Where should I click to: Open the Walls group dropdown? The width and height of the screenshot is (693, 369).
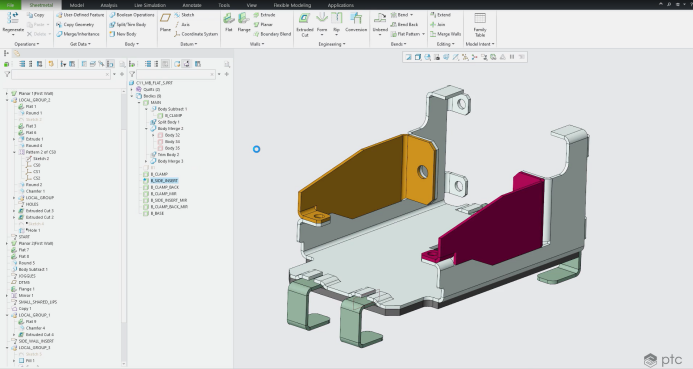point(257,44)
